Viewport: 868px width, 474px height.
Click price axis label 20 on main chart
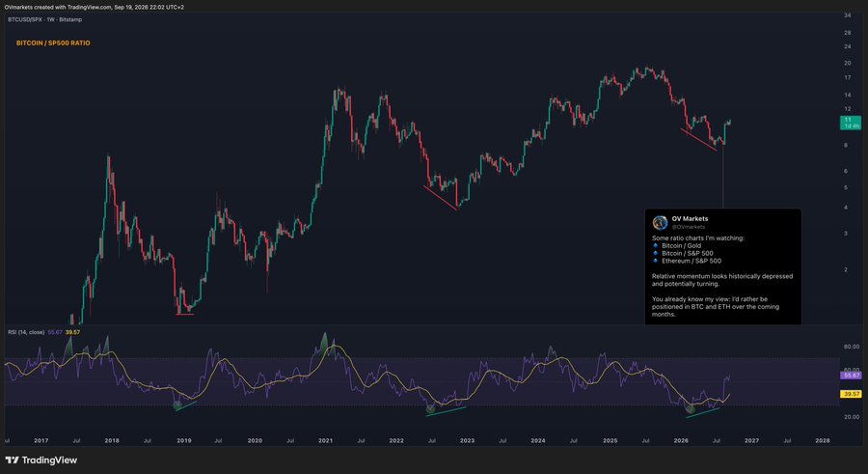pyautogui.click(x=848, y=63)
